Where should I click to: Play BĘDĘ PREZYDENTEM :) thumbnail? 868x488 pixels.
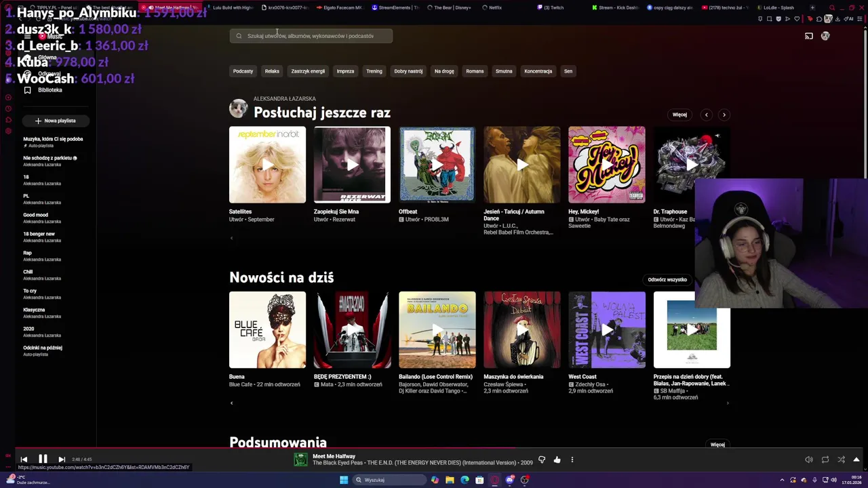352,330
